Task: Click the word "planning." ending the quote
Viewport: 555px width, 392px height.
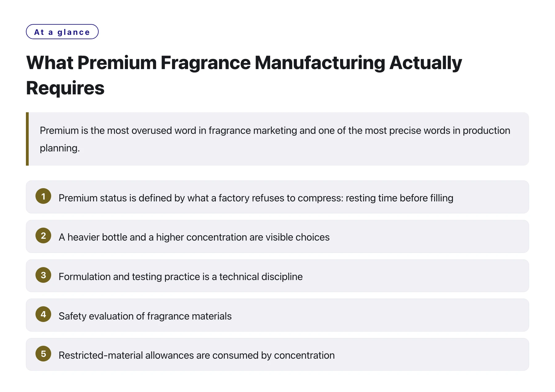Action: click(x=60, y=148)
